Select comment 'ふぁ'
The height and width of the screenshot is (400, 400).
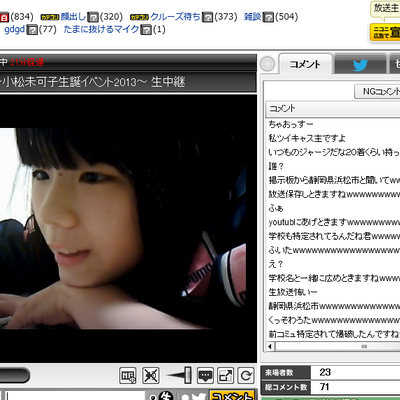point(276,208)
